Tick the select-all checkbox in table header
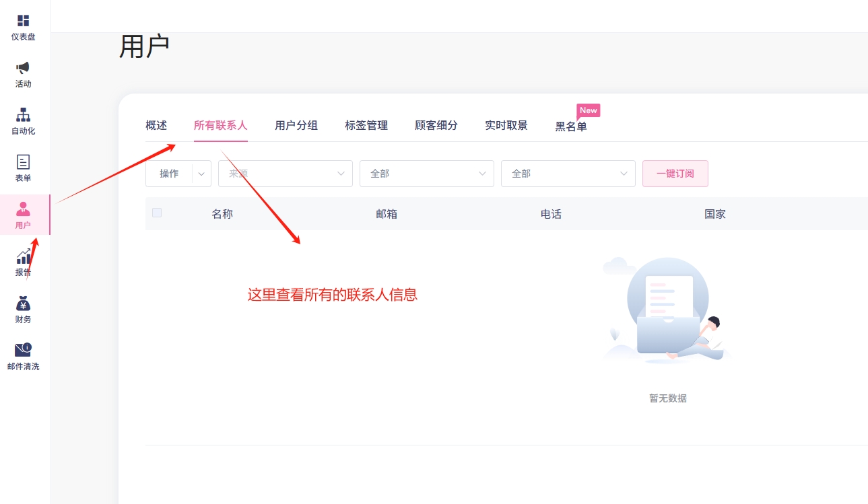The image size is (868, 504). [157, 213]
